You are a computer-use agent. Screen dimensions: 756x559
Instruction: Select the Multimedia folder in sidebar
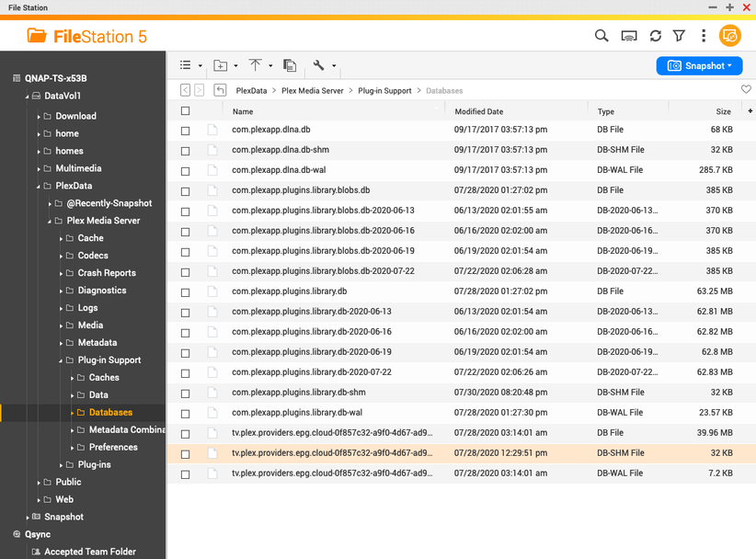78,168
